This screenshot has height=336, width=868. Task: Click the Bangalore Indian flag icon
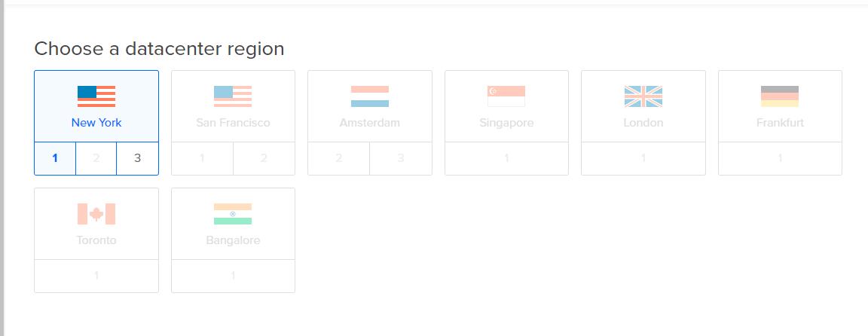pos(233,214)
